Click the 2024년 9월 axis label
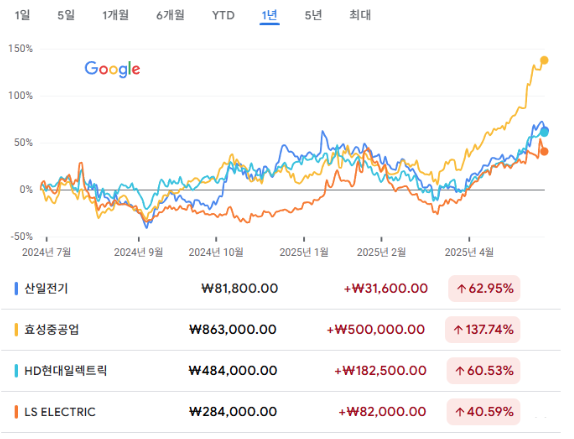Image resolution: width=574 pixels, height=439 pixels. click(138, 252)
